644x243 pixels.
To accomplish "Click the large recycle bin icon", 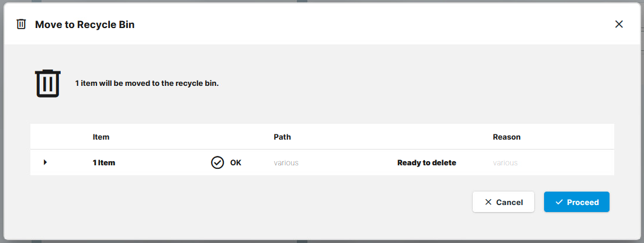I will [48, 84].
